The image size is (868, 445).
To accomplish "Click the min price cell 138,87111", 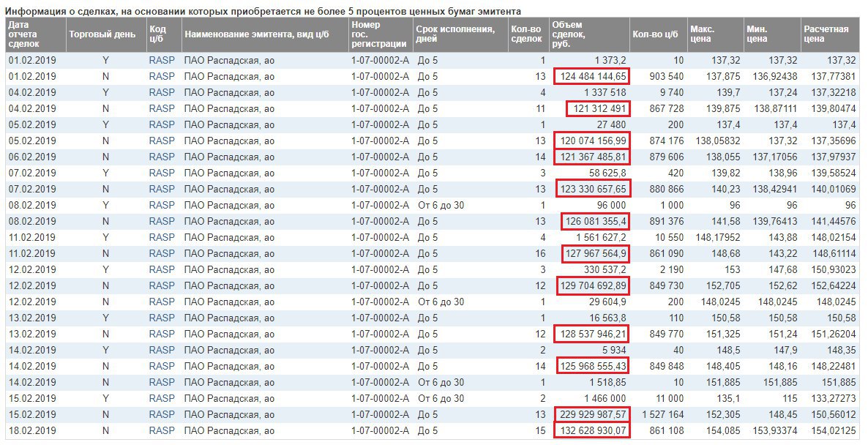I will click(775, 108).
